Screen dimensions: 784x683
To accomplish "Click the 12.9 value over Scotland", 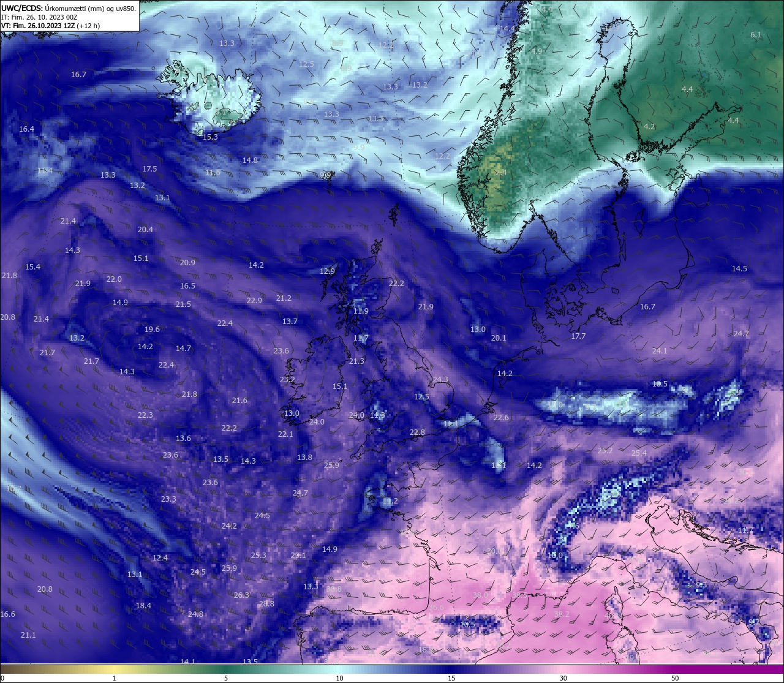I will pyautogui.click(x=328, y=271).
